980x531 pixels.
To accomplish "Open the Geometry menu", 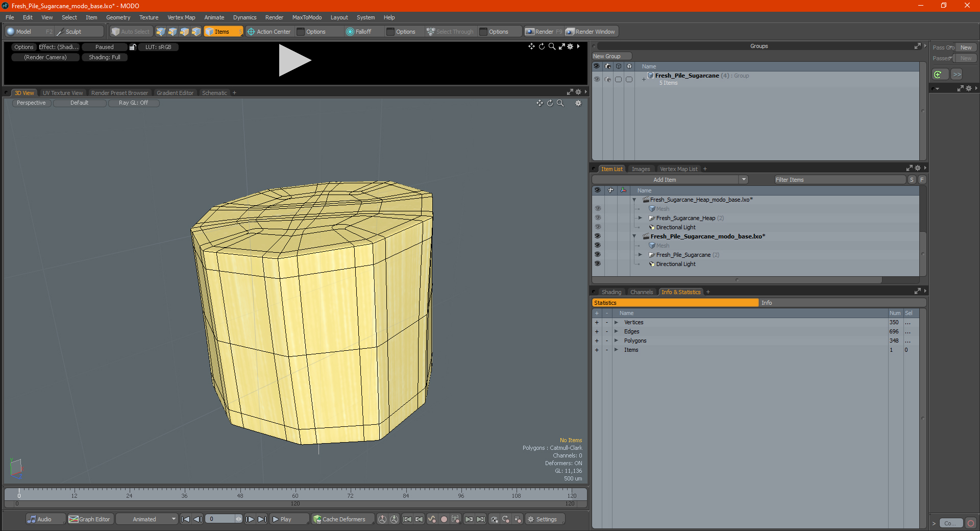I will (118, 17).
